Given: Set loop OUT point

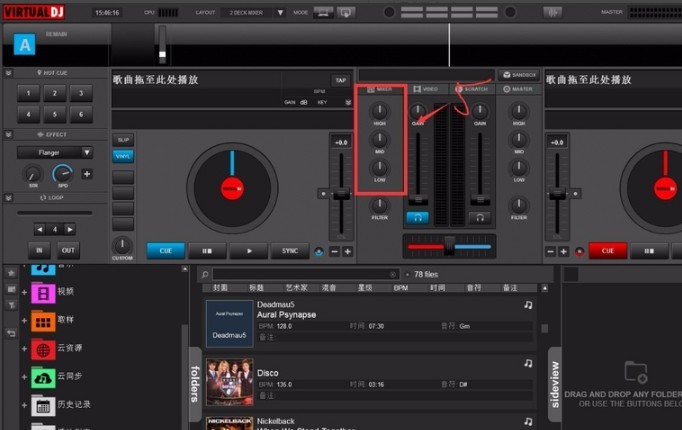Looking at the screenshot, I should [68, 250].
